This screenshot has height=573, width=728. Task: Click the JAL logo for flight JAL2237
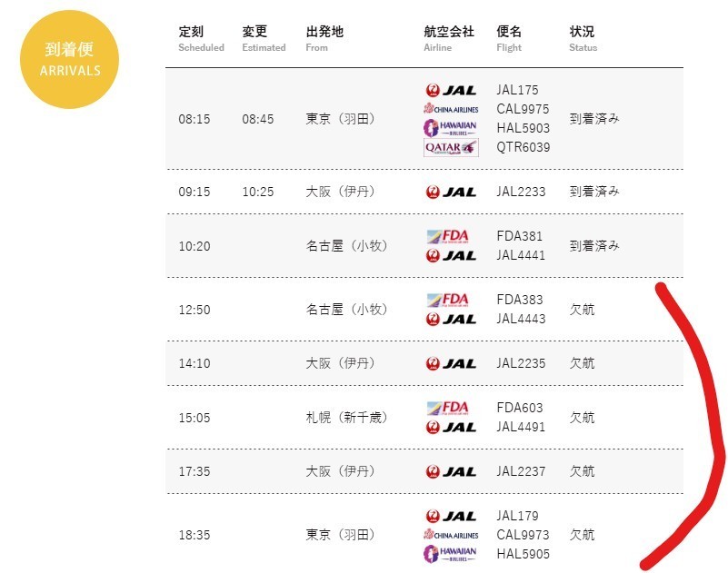point(451,471)
